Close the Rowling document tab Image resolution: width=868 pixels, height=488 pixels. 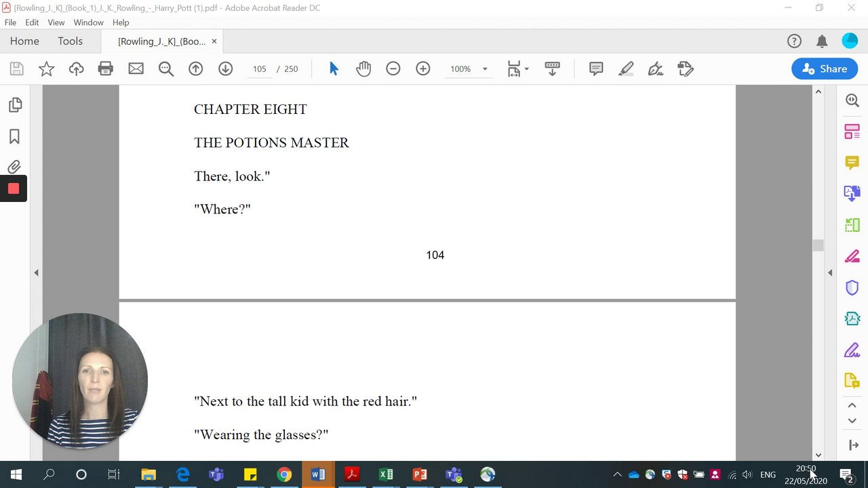point(214,41)
